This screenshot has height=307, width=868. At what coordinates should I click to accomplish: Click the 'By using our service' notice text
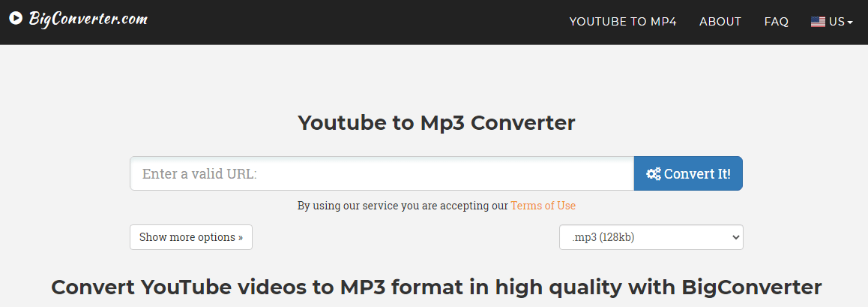tap(403, 206)
